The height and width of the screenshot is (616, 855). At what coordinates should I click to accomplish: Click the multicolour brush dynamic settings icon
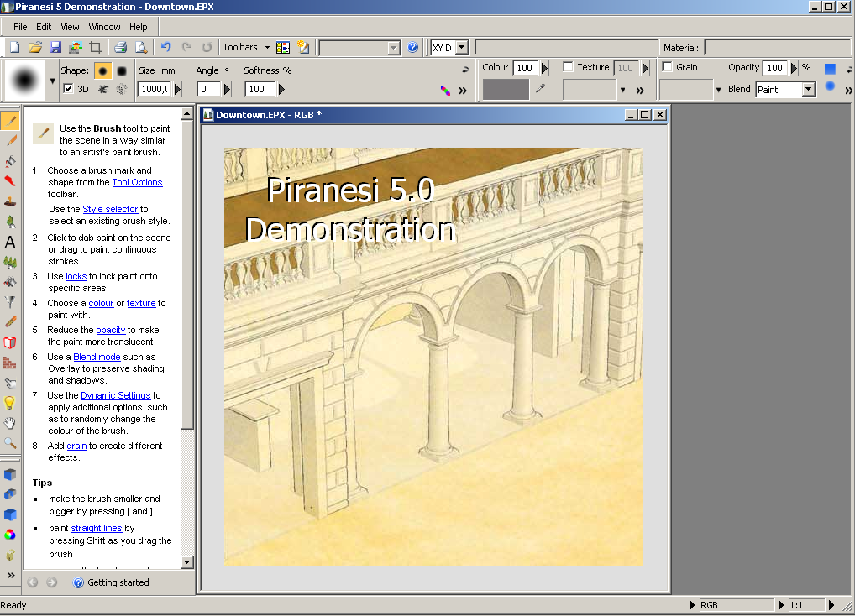click(445, 91)
